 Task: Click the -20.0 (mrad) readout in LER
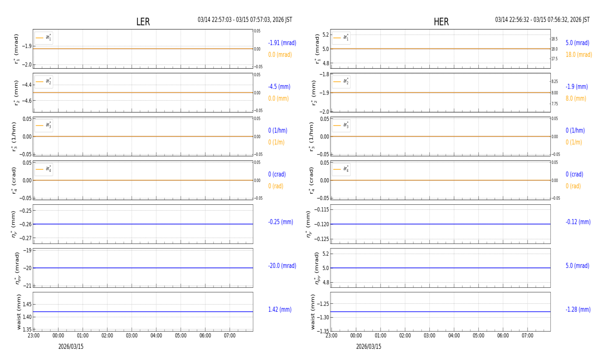point(282,266)
